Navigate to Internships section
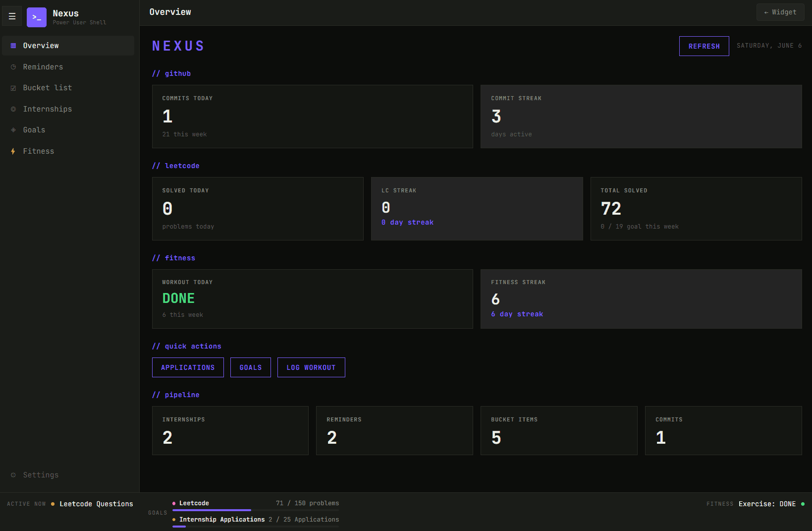Image resolution: width=812 pixels, height=531 pixels. click(x=68, y=109)
